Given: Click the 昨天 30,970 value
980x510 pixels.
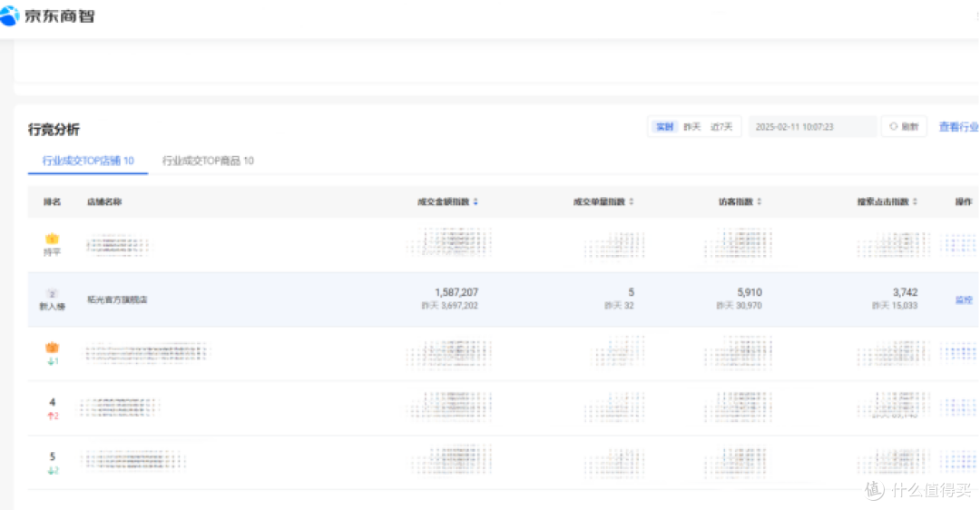Looking at the screenshot, I should pyautogui.click(x=740, y=306).
